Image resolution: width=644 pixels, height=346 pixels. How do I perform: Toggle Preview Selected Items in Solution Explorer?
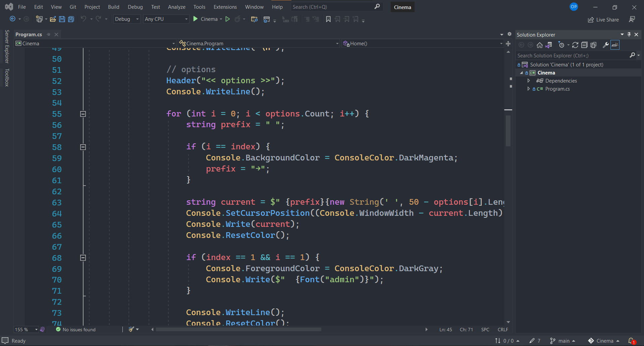pos(615,45)
